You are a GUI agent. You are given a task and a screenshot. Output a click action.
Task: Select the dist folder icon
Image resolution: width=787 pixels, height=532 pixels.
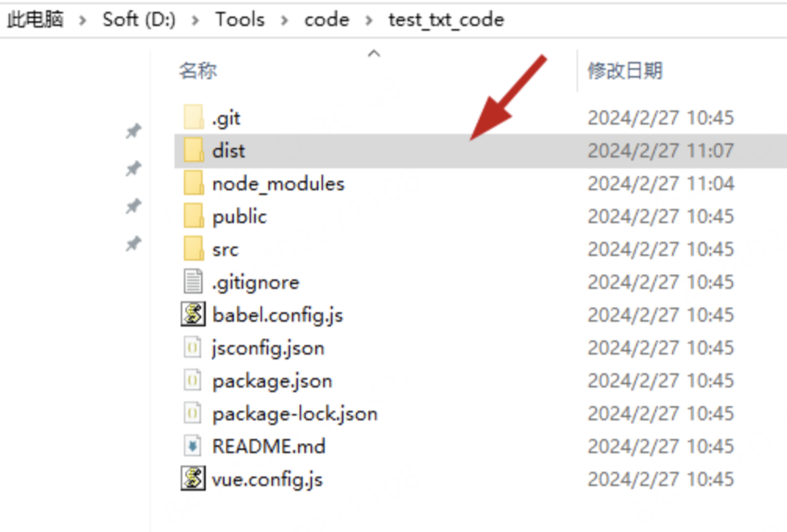pyautogui.click(x=193, y=150)
